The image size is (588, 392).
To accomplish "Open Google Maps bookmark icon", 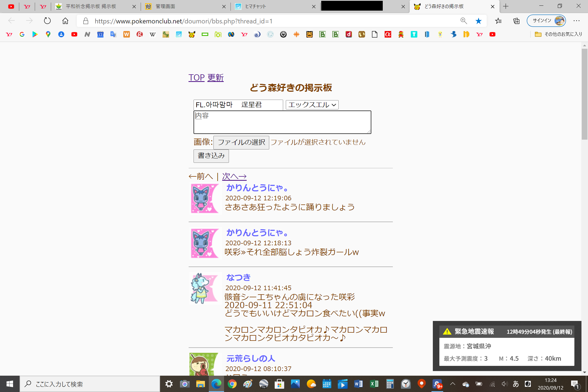I will (48, 34).
